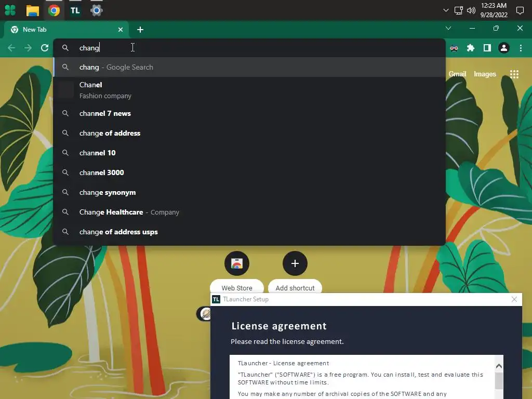Viewport: 532px width, 399px height.
Task: Select 'chang - Google Search' suggestion
Action: (x=249, y=67)
